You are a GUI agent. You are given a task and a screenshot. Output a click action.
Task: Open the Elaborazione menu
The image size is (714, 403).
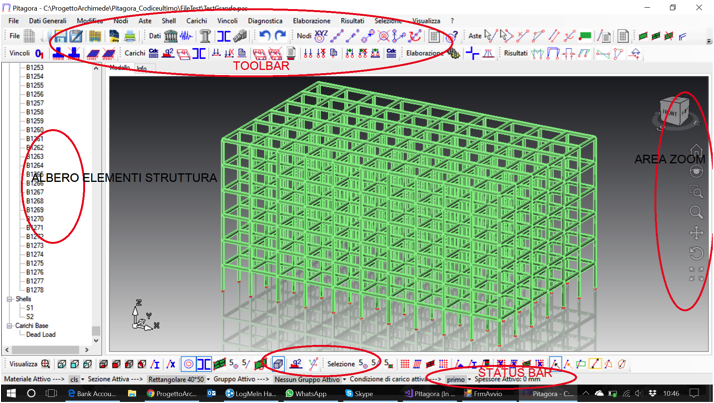pyautogui.click(x=311, y=20)
